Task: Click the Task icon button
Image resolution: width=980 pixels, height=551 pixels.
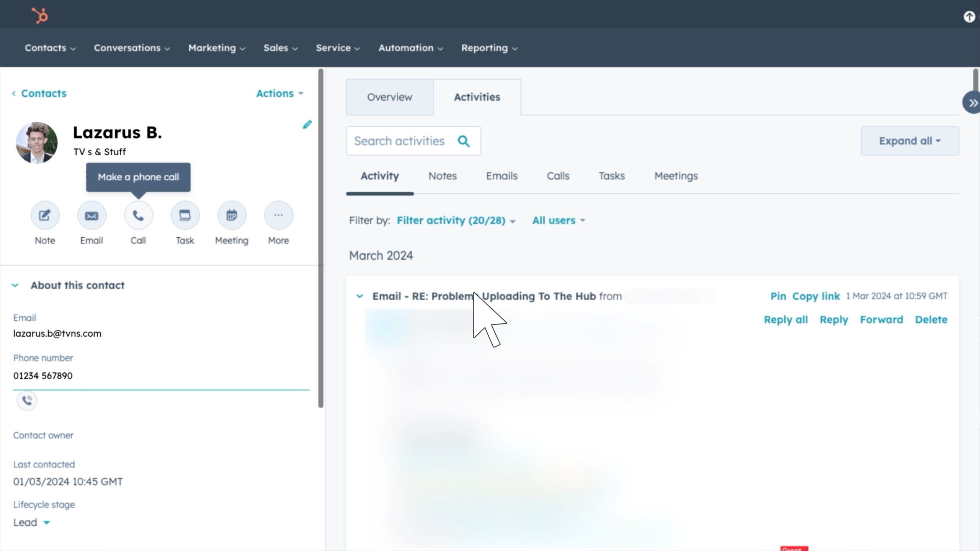Action: click(185, 215)
